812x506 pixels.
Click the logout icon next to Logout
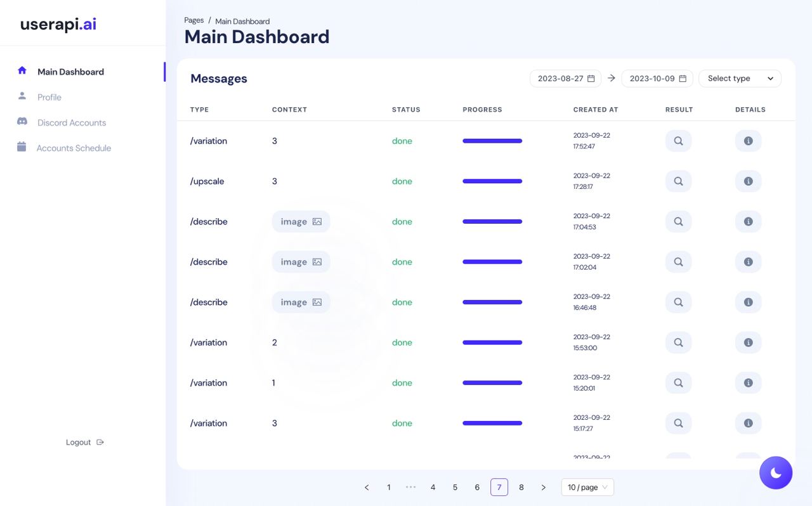[101, 442]
